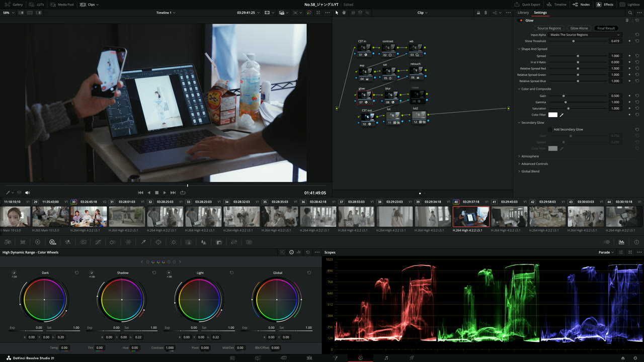Open the Input Alpha dropdown

585,35
